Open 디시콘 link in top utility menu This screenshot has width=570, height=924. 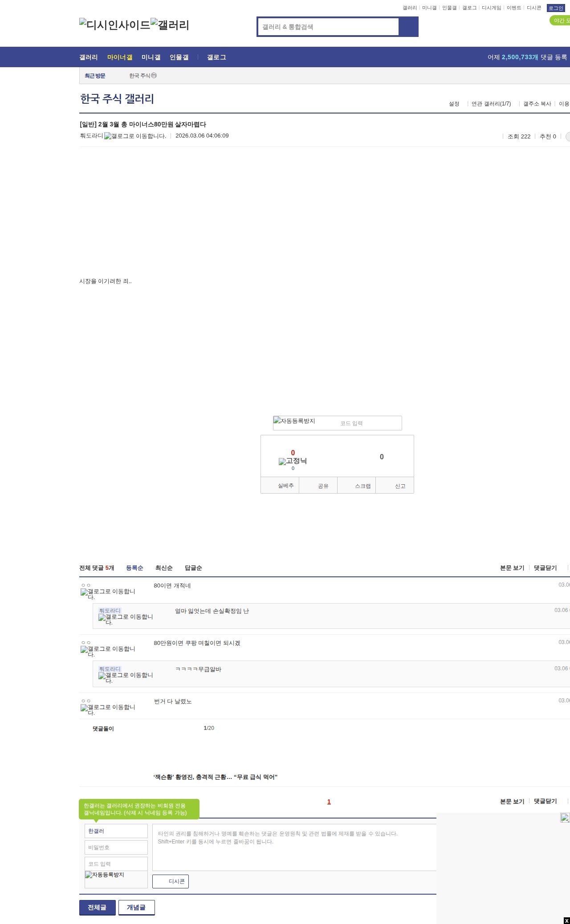tap(534, 8)
